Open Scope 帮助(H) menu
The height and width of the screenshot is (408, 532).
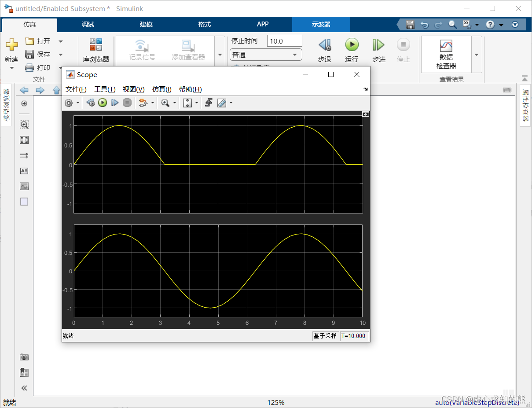click(x=191, y=89)
